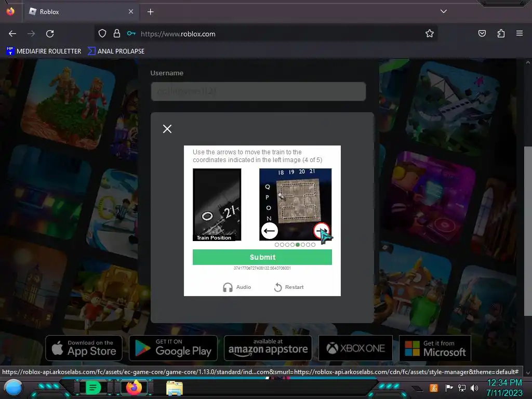Image resolution: width=532 pixels, height=399 pixels.
Task: Open the Action Center flag icon
Action: click(449, 388)
